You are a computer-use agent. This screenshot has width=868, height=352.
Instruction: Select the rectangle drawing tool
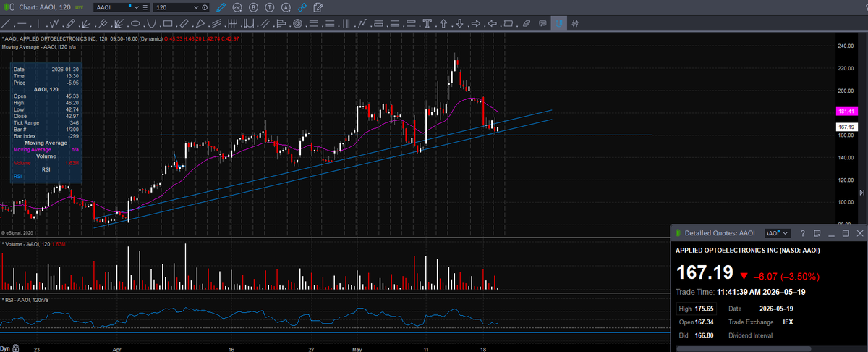point(168,24)
